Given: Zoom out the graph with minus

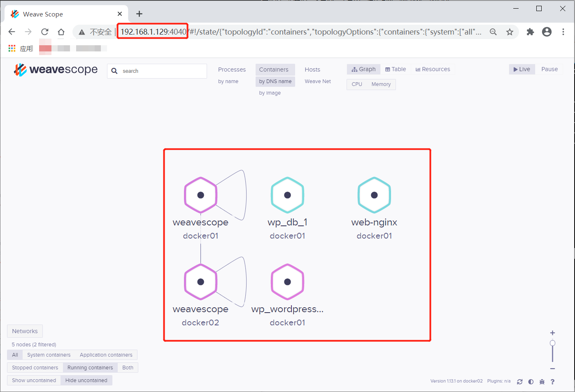Looking at the screenshot, I should tap(552, 369).
